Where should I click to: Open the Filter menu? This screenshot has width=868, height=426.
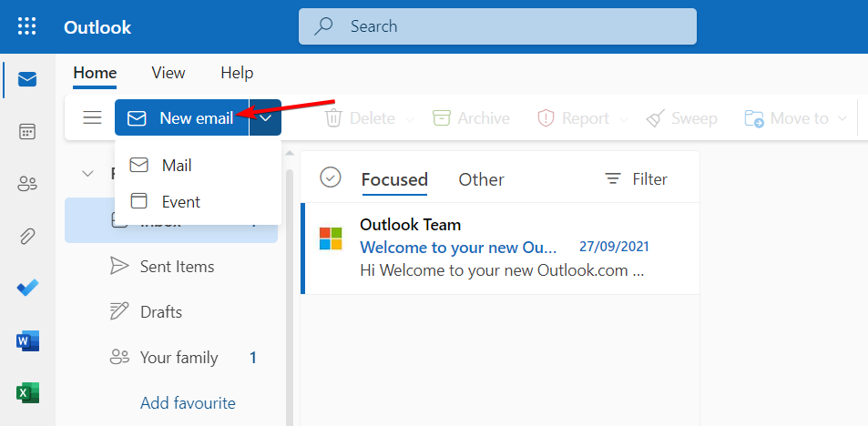point(636,178)
